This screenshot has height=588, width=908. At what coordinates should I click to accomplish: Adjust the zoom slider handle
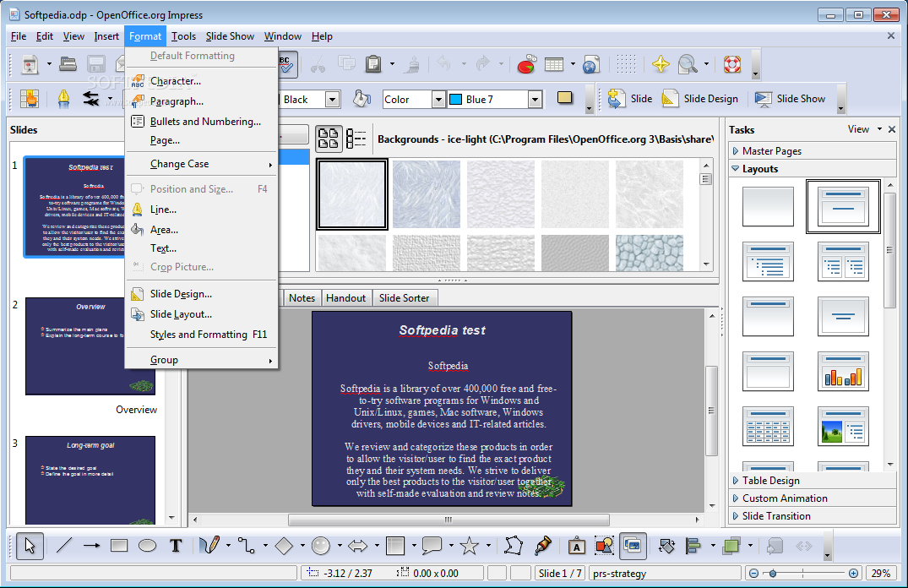click(x=773, y=574)
